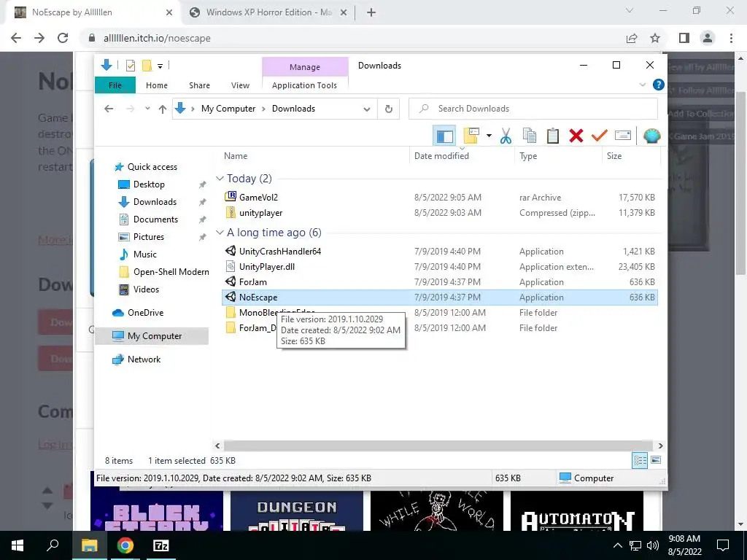Image resolution: width=747 pixels, height=560 pixels.
Task: Select Downloads in the navigation pane
Action: (x=155, y=202)
